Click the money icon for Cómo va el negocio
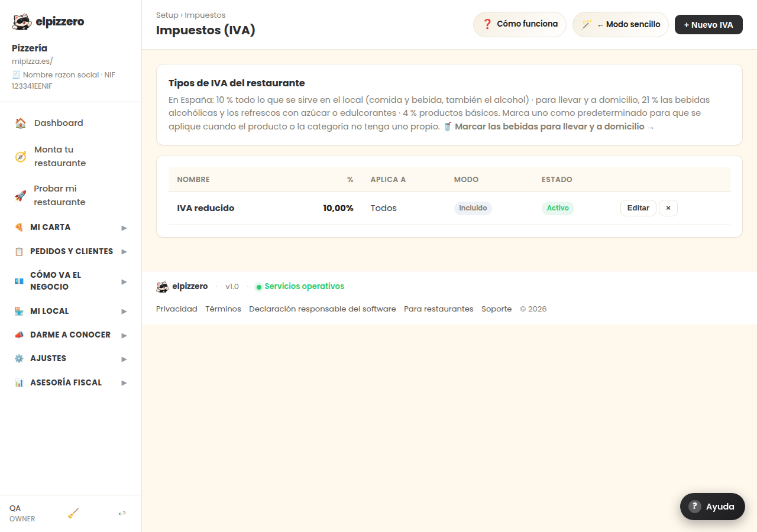 click(x=19, y=281)
